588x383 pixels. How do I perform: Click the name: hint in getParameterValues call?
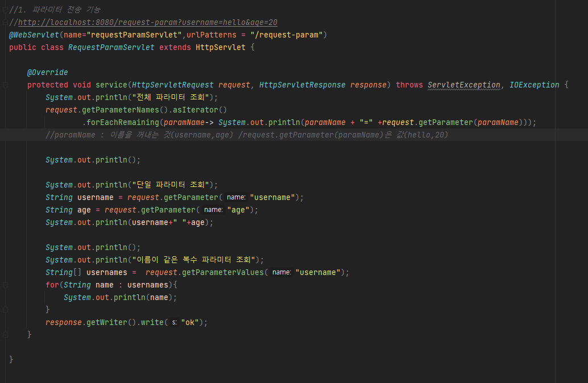(x=281, y=273)
